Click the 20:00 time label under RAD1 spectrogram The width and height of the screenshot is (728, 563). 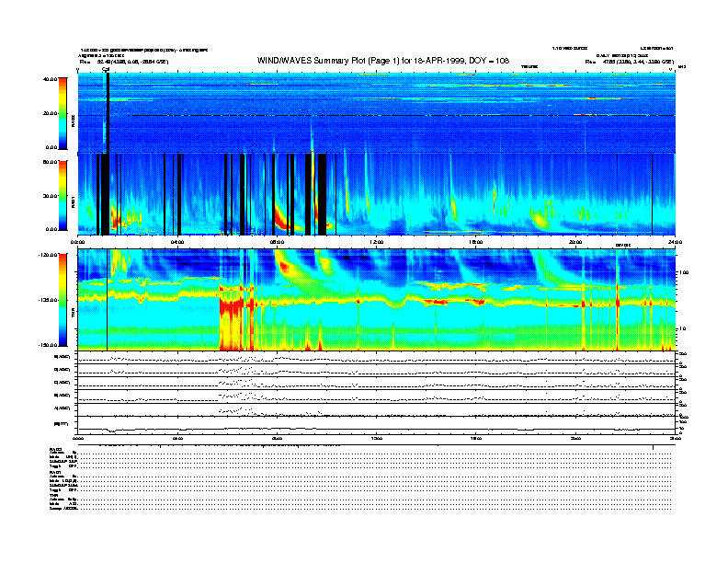[575, 242]
